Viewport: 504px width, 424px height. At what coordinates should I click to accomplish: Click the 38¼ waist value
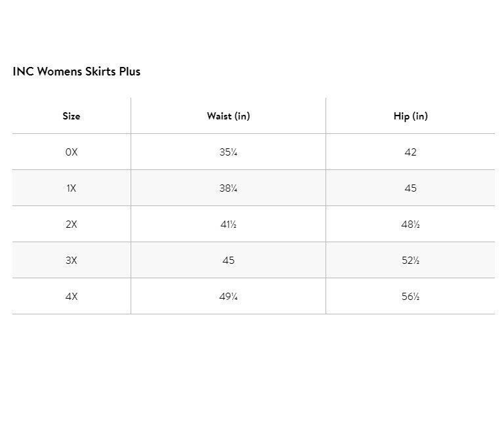click(228, 188)
